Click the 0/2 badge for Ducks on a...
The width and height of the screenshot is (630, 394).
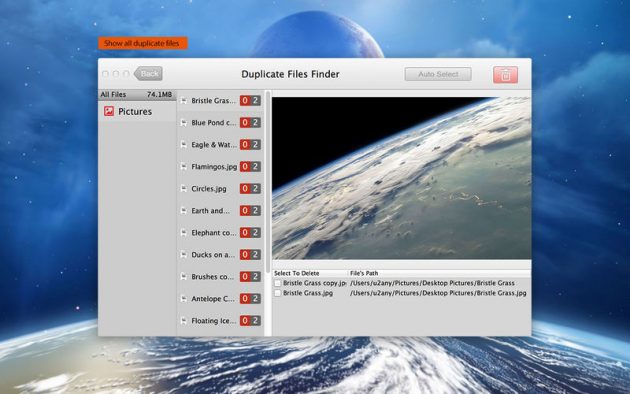pyautogui.click(x=250, y=255)
